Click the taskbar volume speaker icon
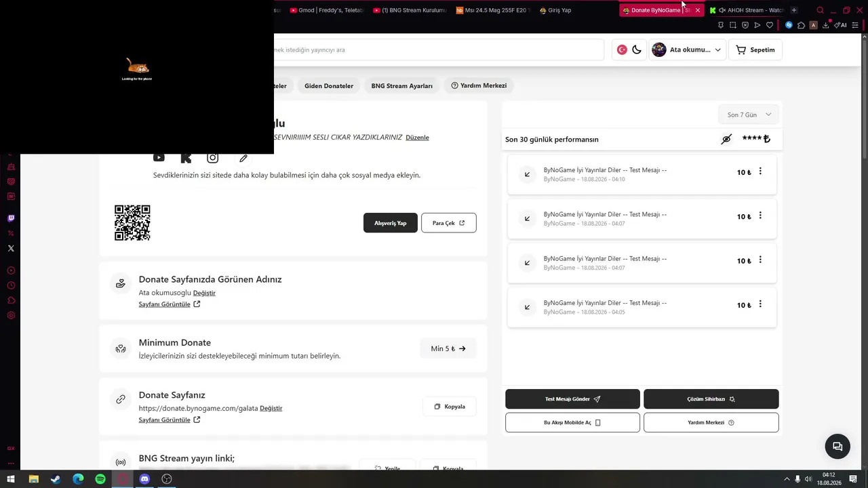This screenshot has height=488, width=868. [808, 479]
